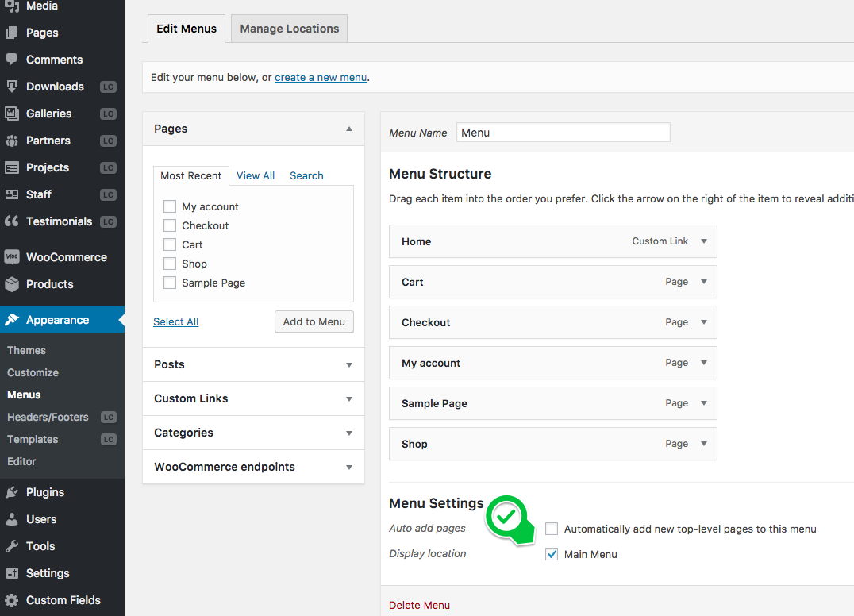Expand the Home menu item arrow
The width and height of the screenshot is (854, 616).
[x=704, y=241]
